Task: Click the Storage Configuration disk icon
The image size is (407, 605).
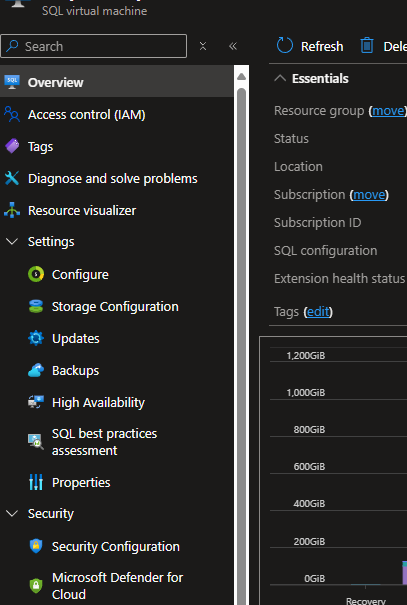Action: [36, 306]
